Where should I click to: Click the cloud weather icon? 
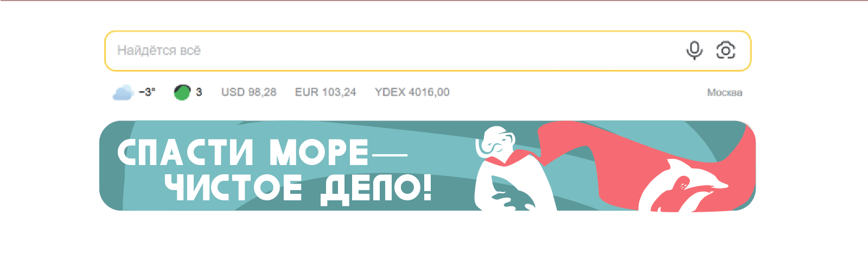coord(123,92)
